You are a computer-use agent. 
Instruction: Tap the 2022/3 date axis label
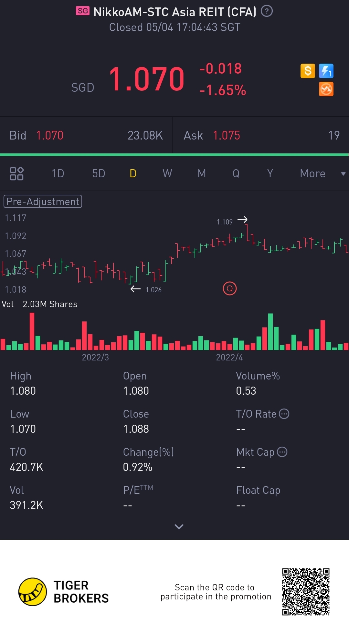tap(95, 357)
